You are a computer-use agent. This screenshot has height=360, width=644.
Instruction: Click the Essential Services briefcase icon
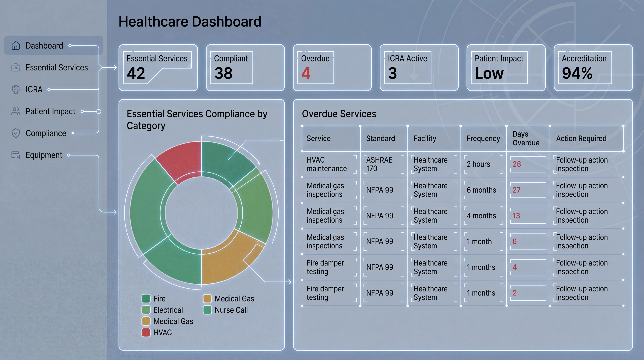coord(16,68)
